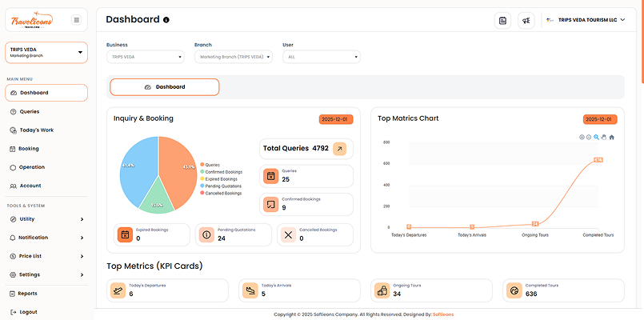Click the Logout link in sidebar
The width and height of the screenshot is (644, 320).
click(28, 312)
